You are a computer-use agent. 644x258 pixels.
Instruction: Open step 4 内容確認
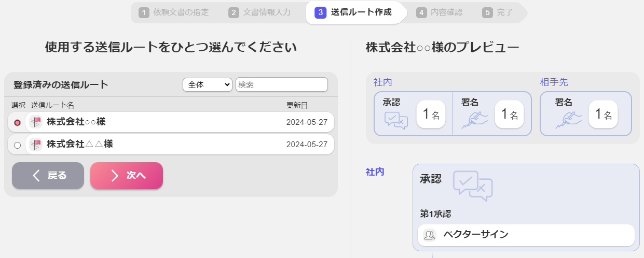point(440,12)
